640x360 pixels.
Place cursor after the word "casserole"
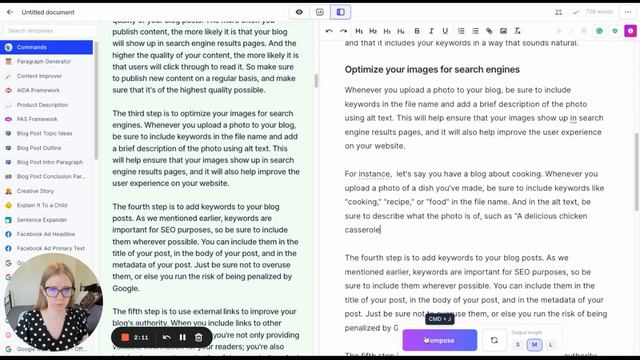[x=381, y=230]
